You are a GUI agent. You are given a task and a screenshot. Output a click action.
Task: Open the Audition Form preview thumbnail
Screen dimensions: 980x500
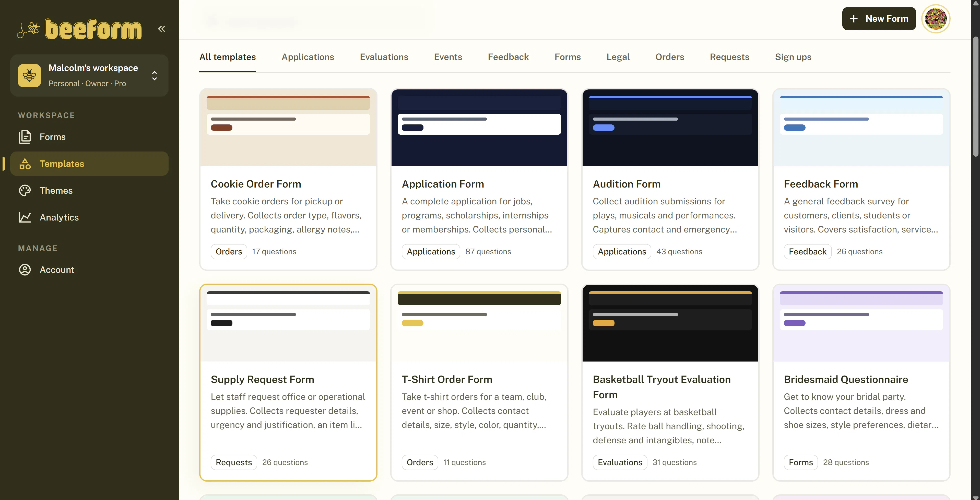point(670,127)
